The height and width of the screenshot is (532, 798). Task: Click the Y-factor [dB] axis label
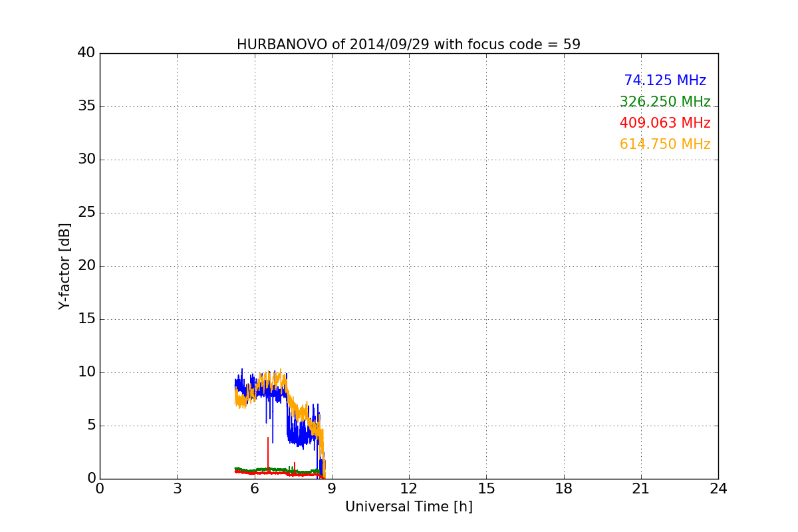click(65, 266)
